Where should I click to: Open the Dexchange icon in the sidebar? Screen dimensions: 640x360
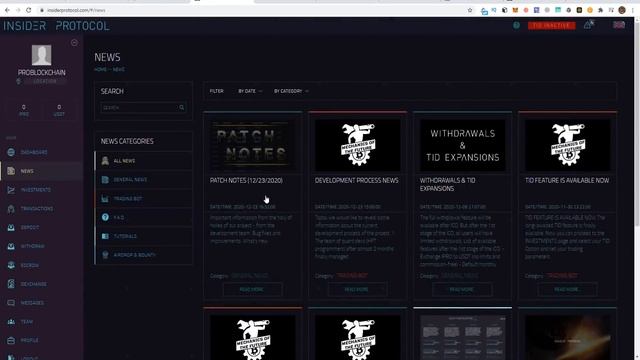[x=11, y=284]
